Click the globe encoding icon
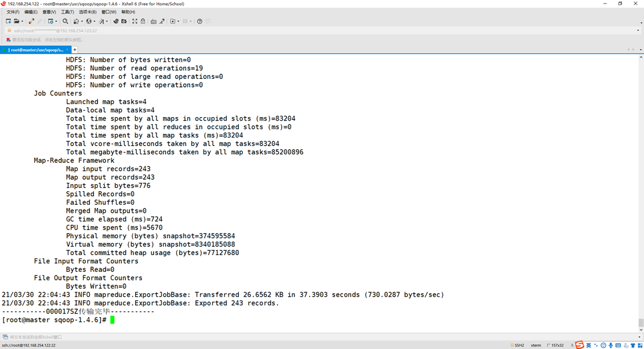The width and height of the screenshot is (644, 349). pyautogui.click(x=89, y=21)
